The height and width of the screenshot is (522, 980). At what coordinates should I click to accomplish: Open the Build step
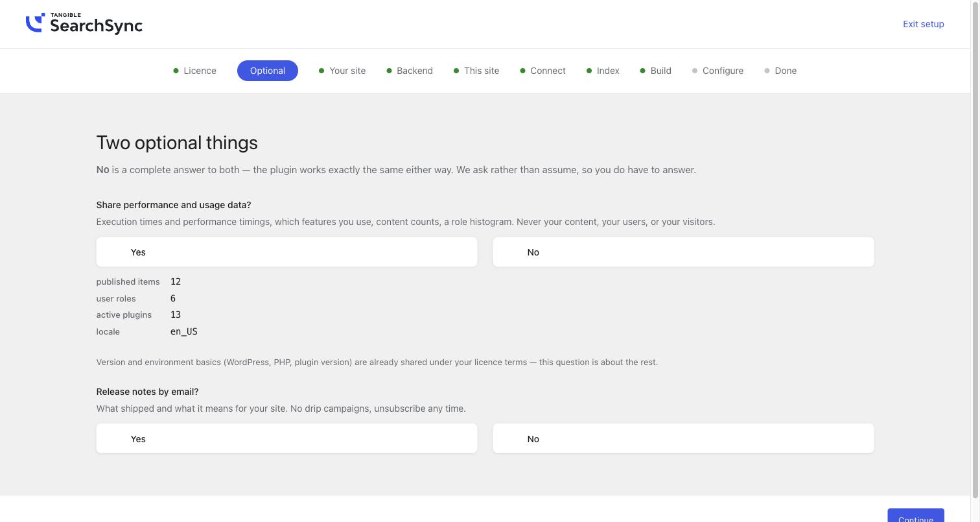[x=655, y=71]
